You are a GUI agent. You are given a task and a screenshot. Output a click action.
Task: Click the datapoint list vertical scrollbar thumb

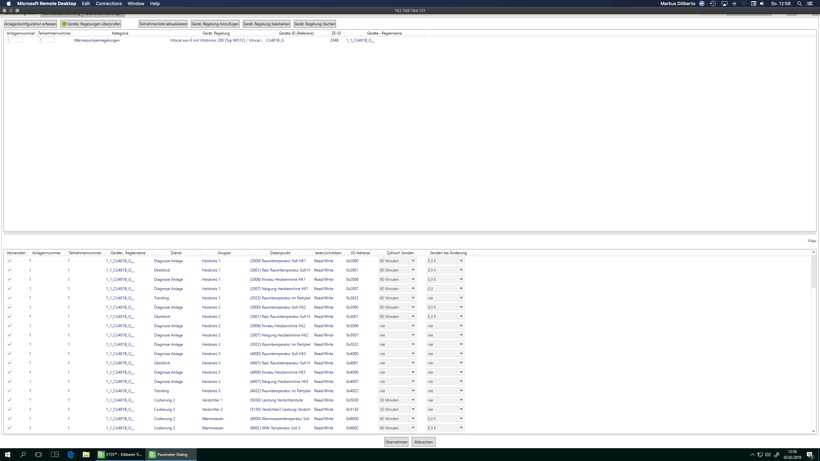(x=813, y=272)
